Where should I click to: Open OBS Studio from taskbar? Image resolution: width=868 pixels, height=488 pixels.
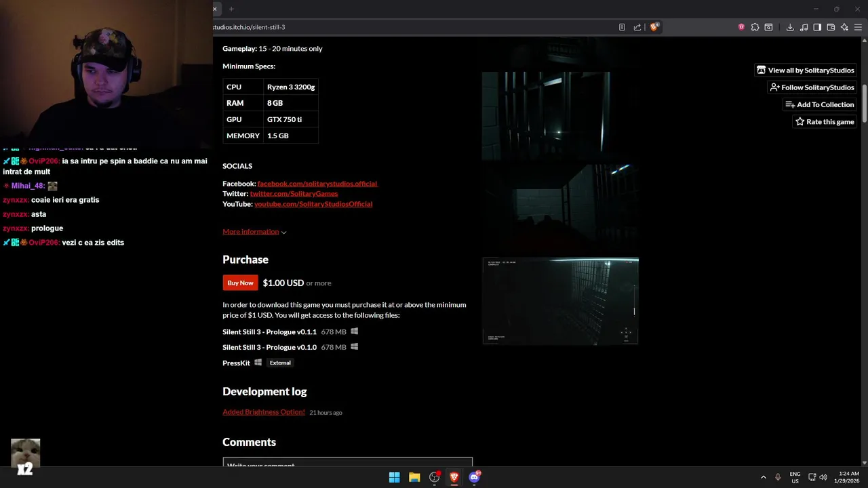435,477
